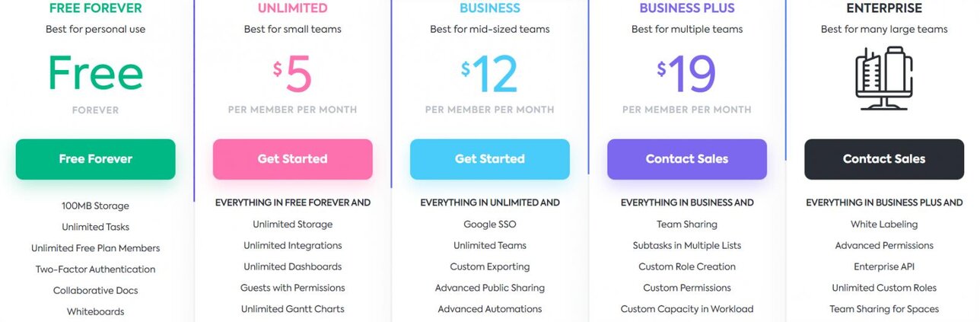980x322 pixels.
Task: Contact Sales for the Enterprise plan
Action: pos(883,159)
